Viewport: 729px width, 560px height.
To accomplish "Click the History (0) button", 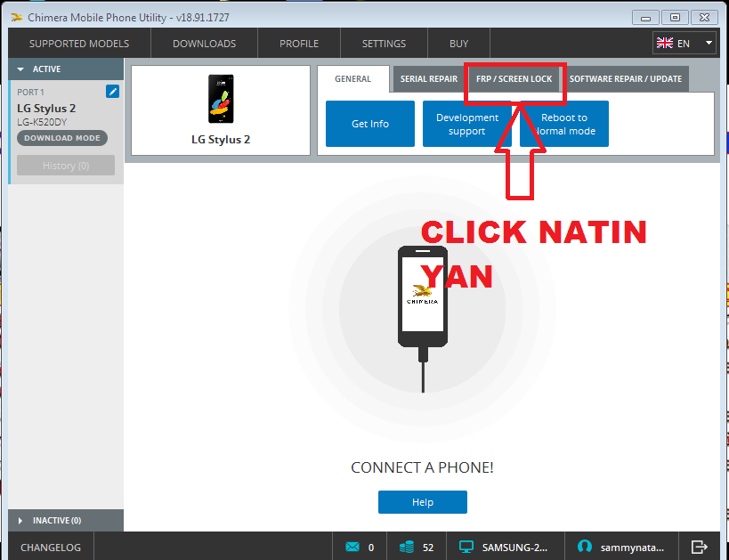I will tap(66, 166).
